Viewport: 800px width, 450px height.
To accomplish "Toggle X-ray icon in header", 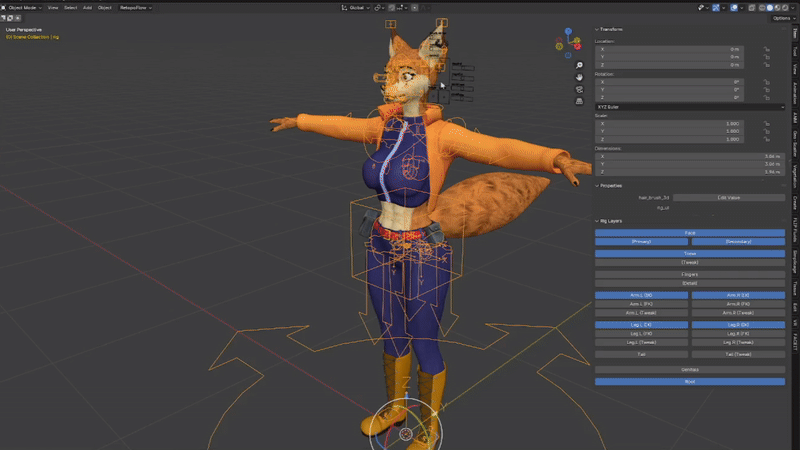I will [x=752, y=8].
